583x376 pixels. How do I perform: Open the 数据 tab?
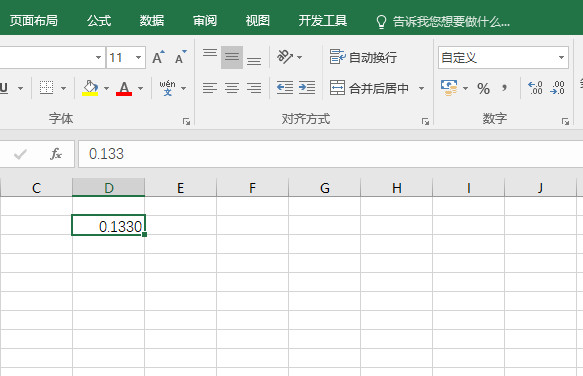point(152,20)
